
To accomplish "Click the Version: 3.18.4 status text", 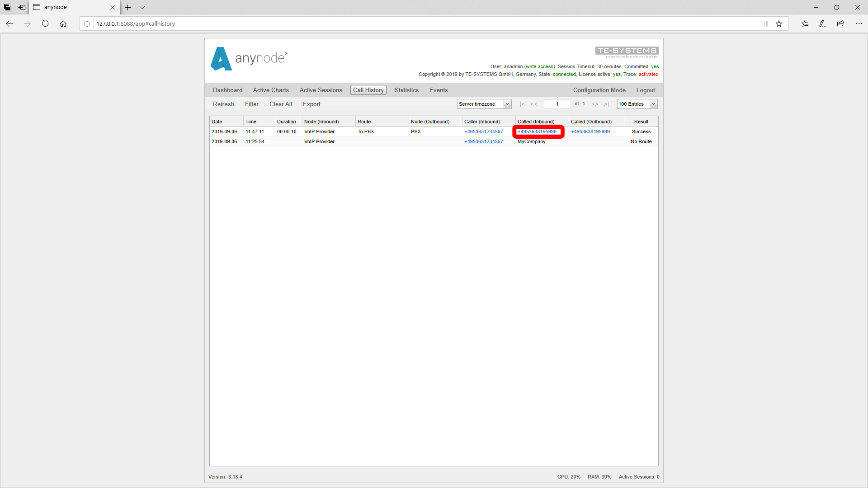I will tap(225, 477).
